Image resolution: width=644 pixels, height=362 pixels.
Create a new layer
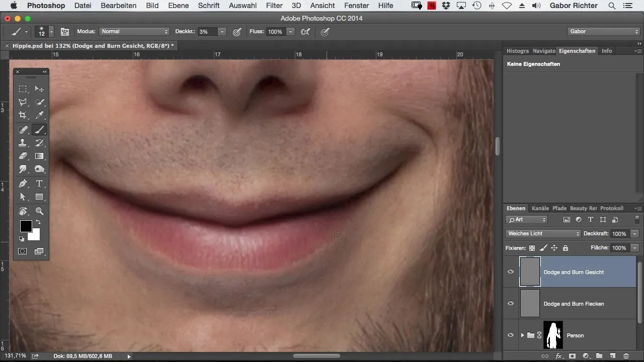tap(612, 356)
